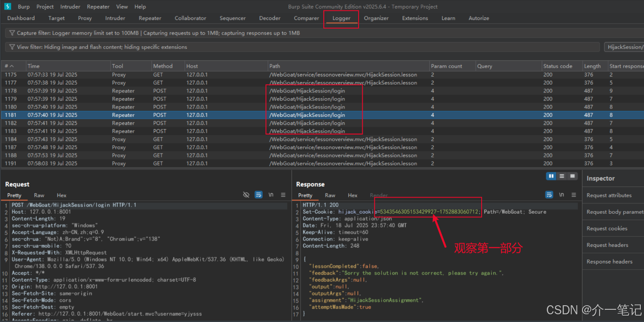Viewport: 644px width, 322px height.
Task: Toggle word wrap icon in Request pane
Action: [x=259, y=195]
